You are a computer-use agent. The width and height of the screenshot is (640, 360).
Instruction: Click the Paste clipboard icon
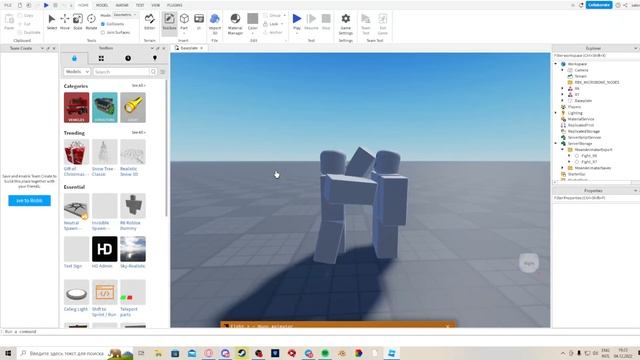click(x=9, y=22)
